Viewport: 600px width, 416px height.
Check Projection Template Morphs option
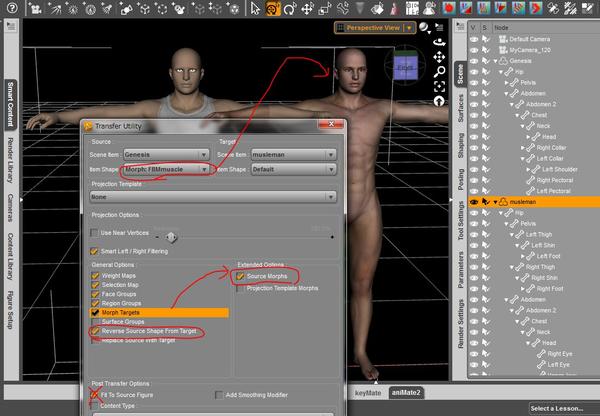[x=240, y=288]
